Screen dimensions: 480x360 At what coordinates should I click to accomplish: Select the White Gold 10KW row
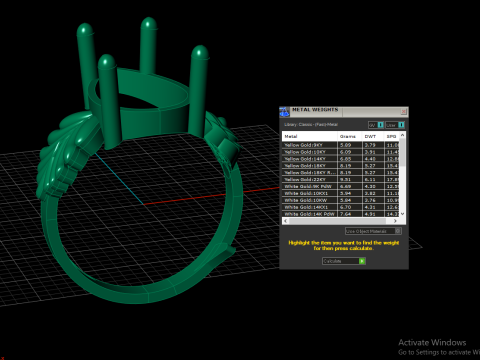340,200
